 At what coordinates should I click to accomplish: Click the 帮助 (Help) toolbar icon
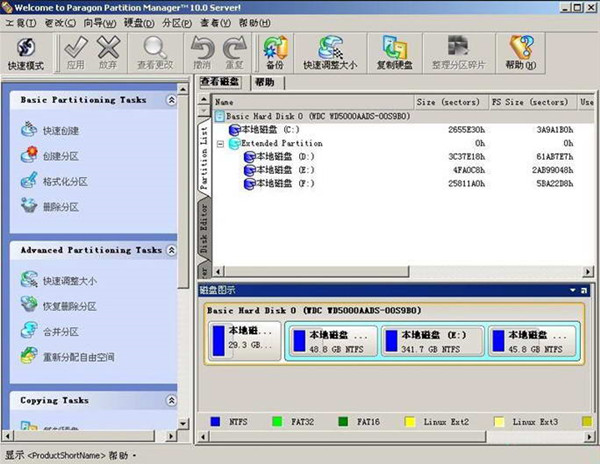[520, 52]
